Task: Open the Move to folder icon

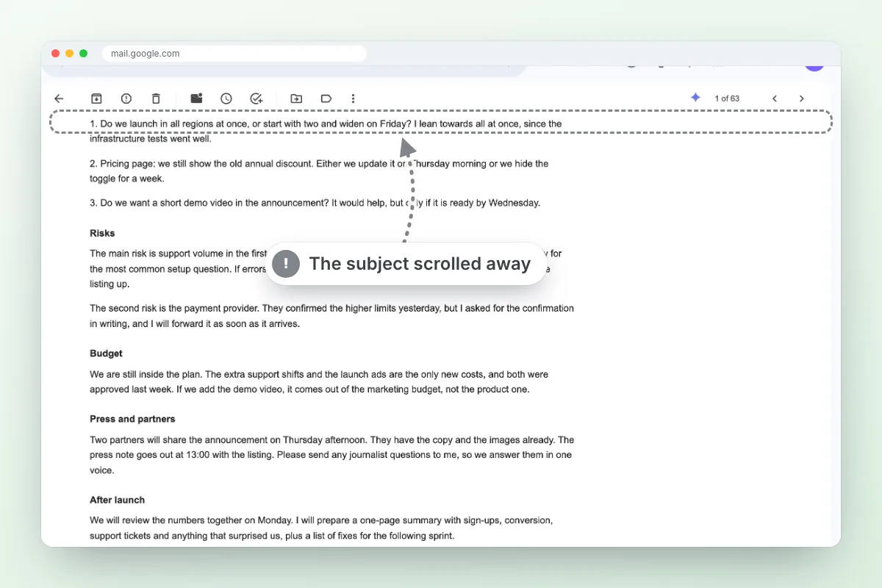Action: point(296,98)
